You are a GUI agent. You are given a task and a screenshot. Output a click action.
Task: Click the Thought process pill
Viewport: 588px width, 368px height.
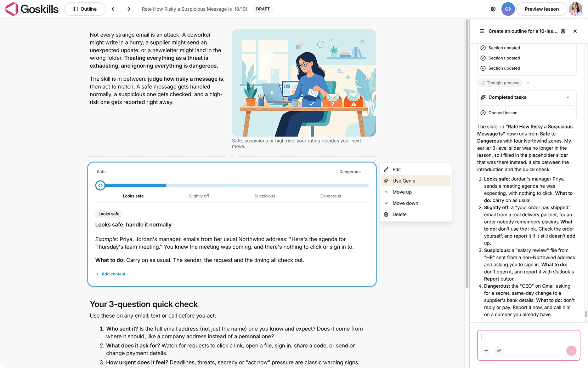(x=500, y=83)
